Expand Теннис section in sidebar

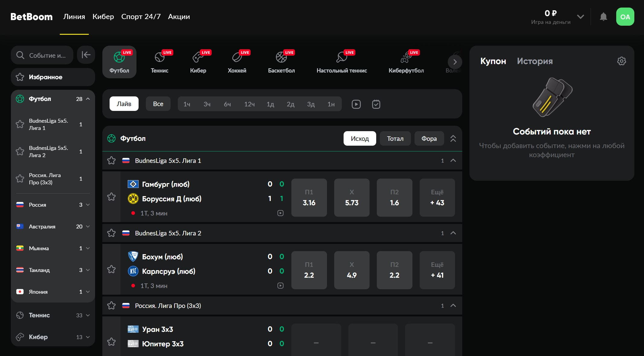coord(88,315)
